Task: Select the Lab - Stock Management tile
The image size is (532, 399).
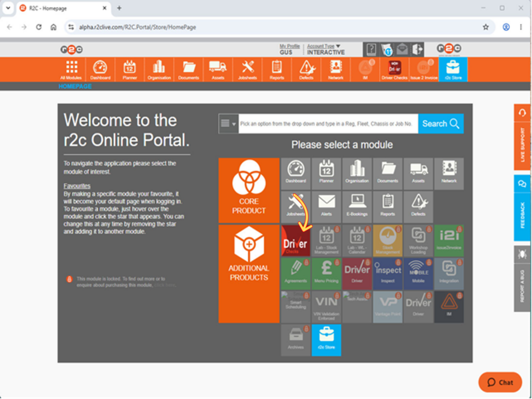Action: pyautogui.click(x=326, y=240)
